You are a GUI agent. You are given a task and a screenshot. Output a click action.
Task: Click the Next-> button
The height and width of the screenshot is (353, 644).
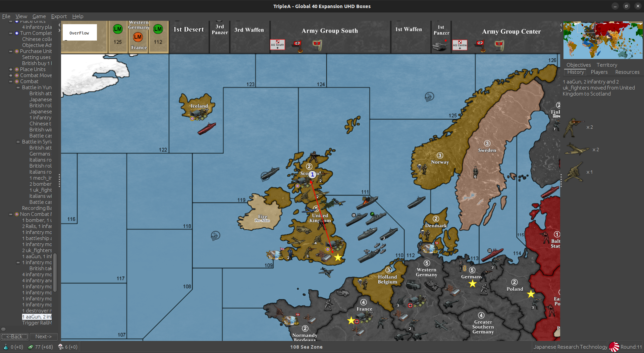(x=44, y=336)
